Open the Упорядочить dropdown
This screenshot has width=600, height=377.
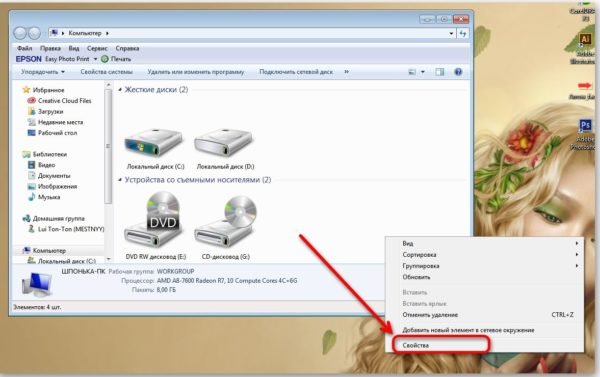43,72
